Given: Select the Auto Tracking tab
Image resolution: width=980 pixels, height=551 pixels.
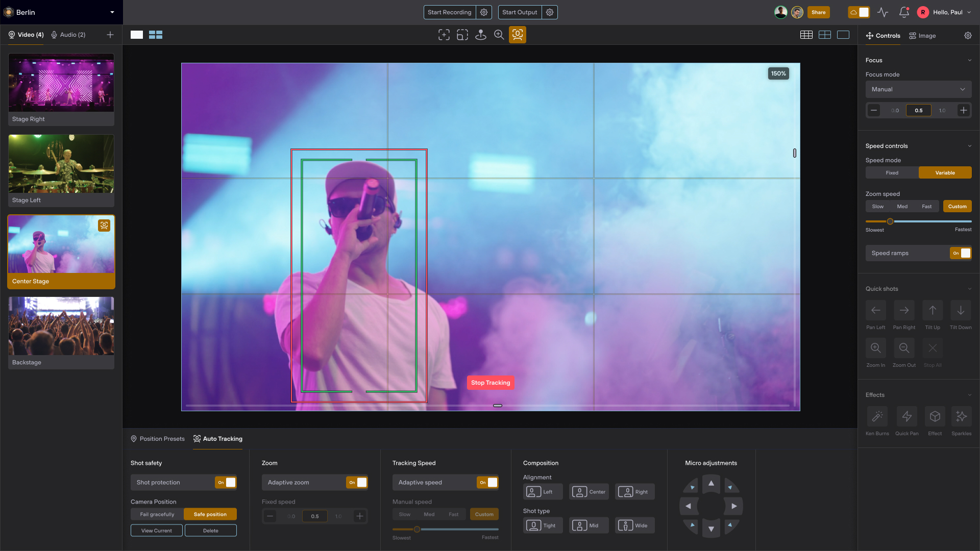Looking at the screenshot, I should [x=217, y=439].
